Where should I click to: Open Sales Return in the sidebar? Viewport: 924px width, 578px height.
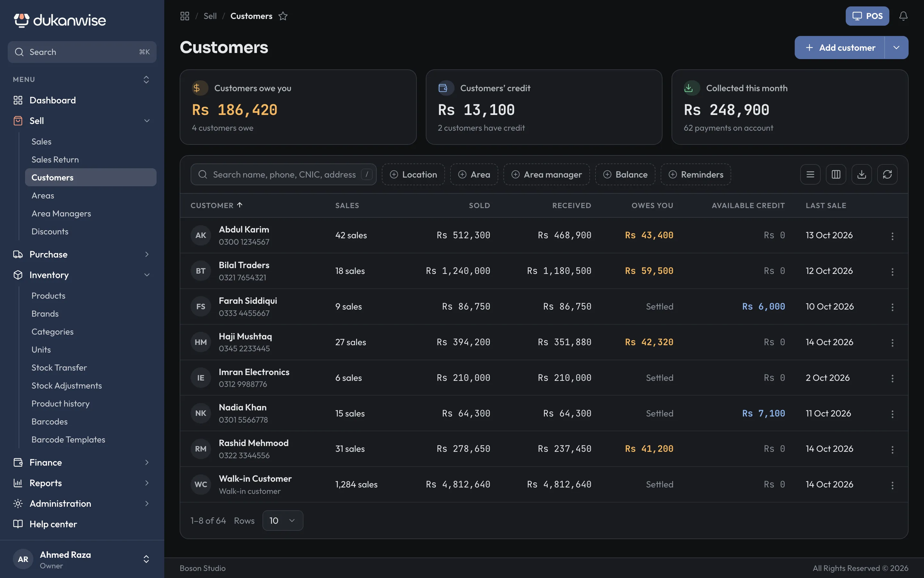[90, 159]
